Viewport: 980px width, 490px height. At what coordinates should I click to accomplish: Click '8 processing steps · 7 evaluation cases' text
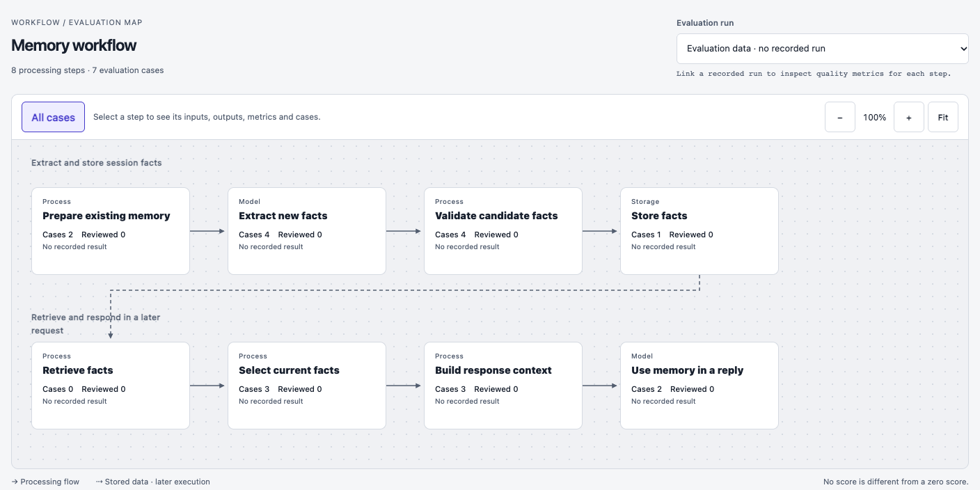(88, 70)
